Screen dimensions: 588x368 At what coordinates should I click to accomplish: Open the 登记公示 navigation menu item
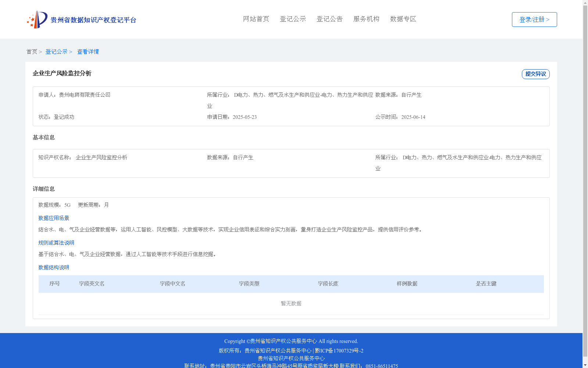point(293,19)
